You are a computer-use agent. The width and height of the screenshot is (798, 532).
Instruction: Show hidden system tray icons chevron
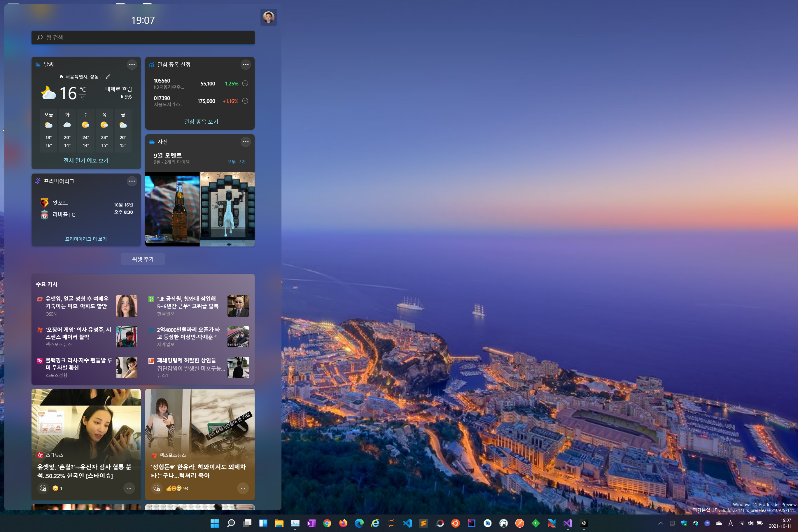[x=660, y=523]
